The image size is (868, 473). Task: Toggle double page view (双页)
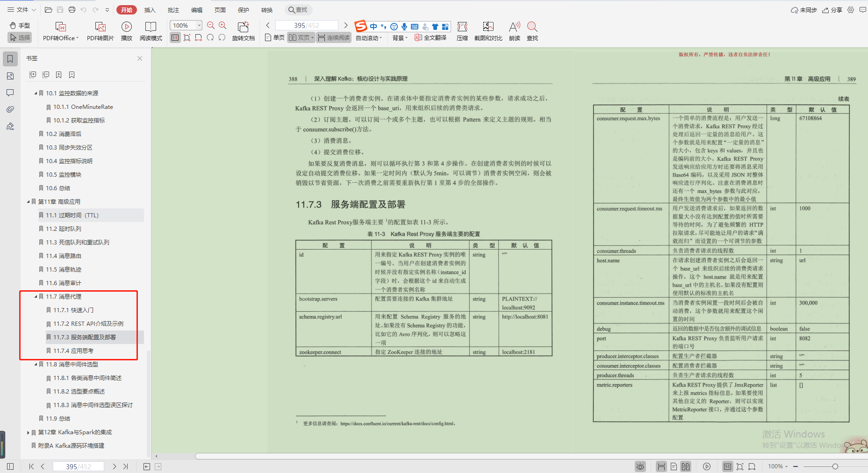click(x=301, y=37)
